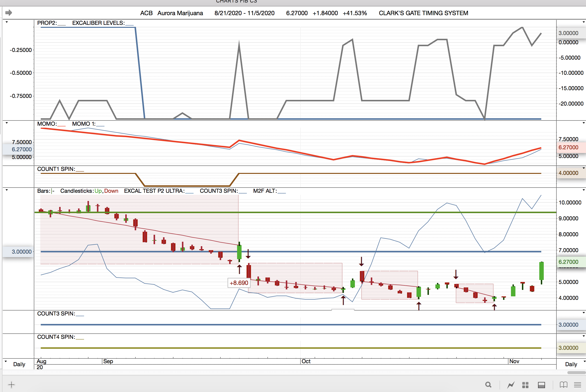The height and width of the screenshot is (392, 586).
Task: Open the MOMO pane's left-side dropdown arrow
Action: click(7, 123)
